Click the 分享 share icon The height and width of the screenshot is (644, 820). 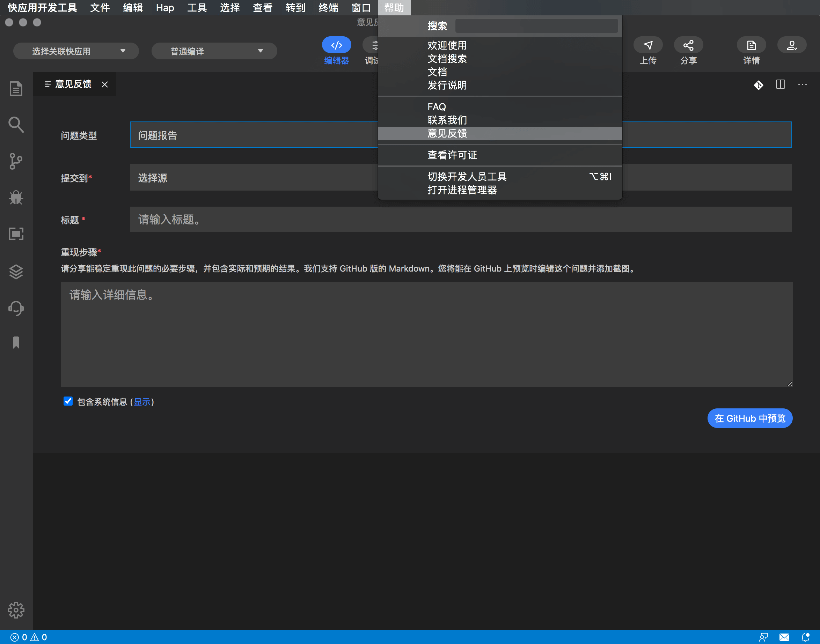(x=688, y=44)
